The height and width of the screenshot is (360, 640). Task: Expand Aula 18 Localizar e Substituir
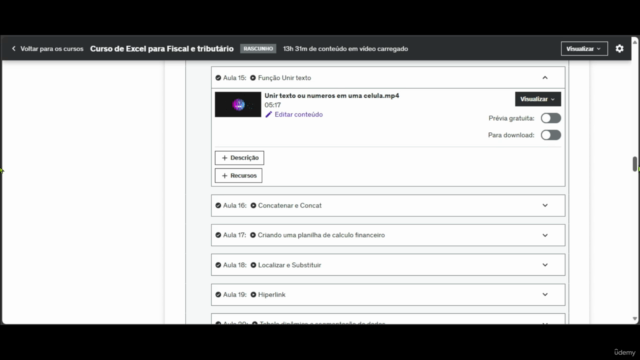tap(545, 265)
